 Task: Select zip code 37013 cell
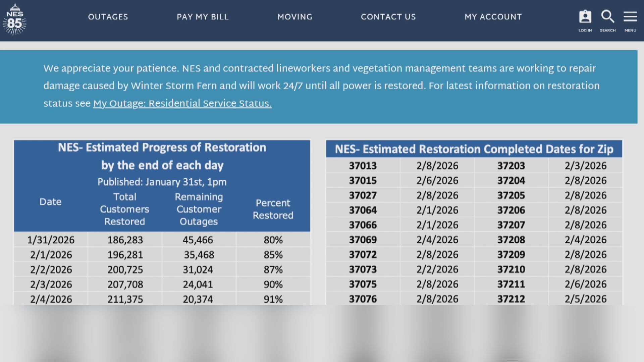click(x=363, y=166)
